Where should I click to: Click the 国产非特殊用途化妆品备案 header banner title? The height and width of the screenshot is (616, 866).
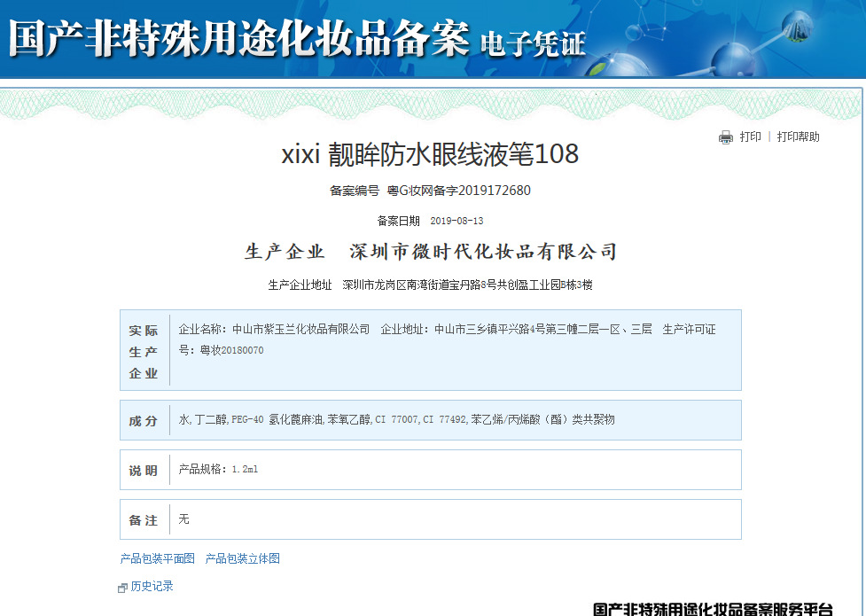pyautogui.click(x=238, y=39)
